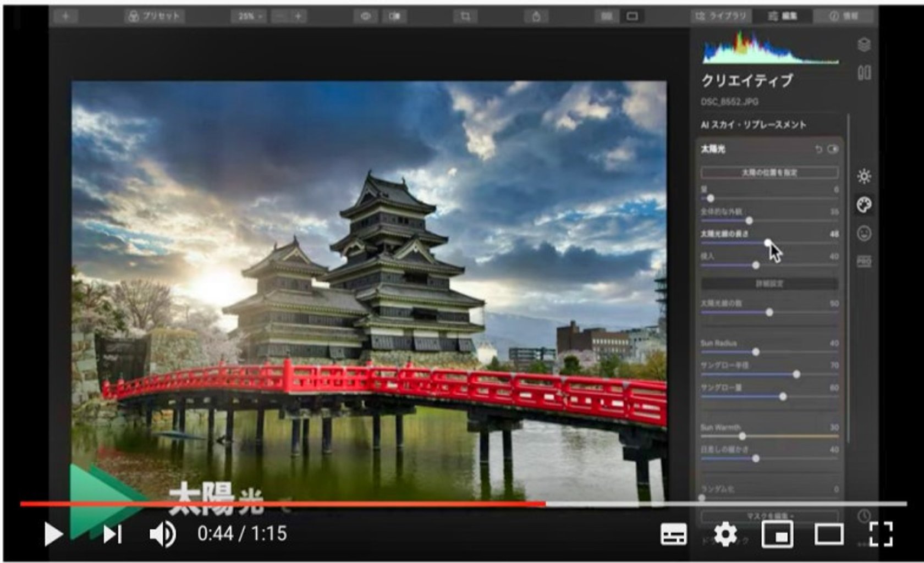Open the プリセット presets panel button
924x563 pixels.
coord(155,16)
